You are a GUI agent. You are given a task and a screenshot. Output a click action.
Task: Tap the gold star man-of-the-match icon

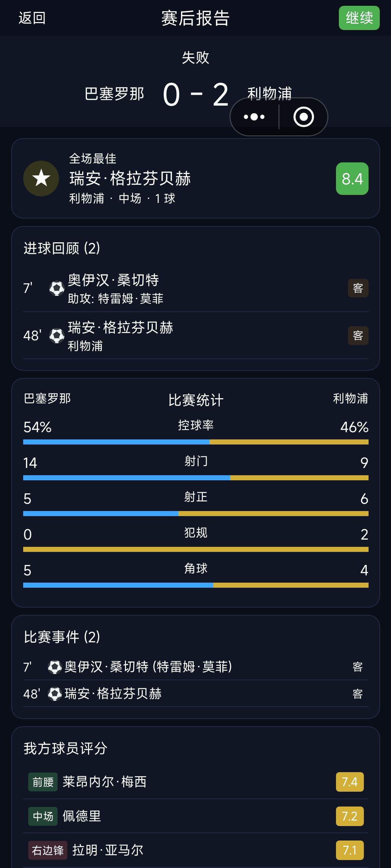click(x=41, y=178)
